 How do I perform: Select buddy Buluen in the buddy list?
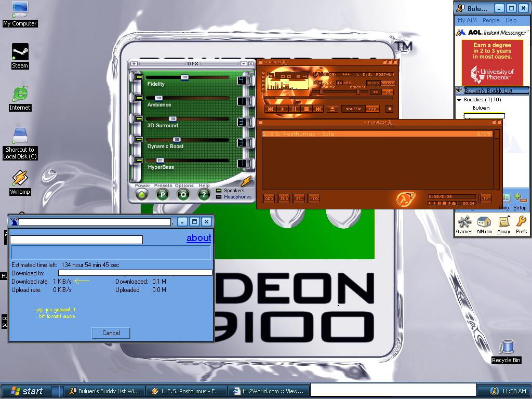pos(481,108)
